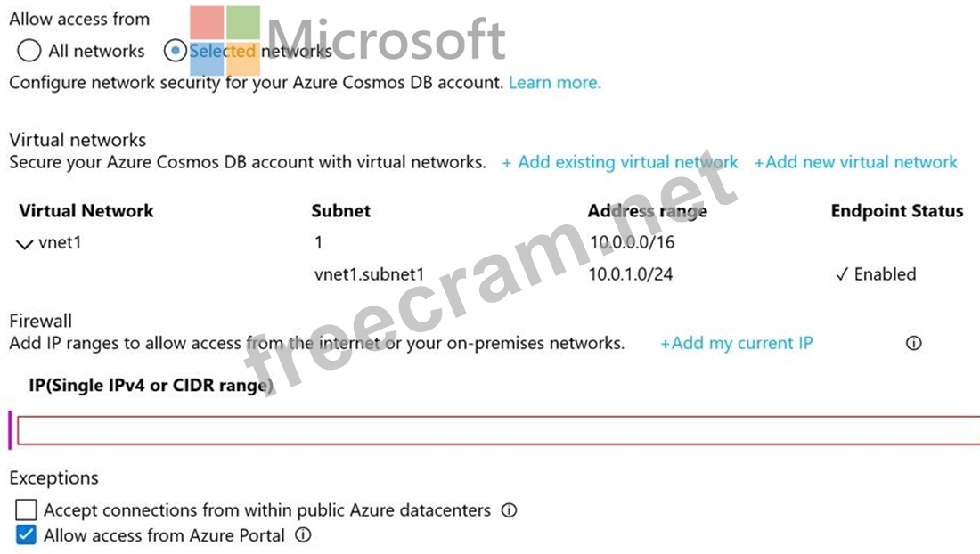The image size is (980, 554).
Task: Uncheck Allow access from Azure Portal
Action: (27, 535)
